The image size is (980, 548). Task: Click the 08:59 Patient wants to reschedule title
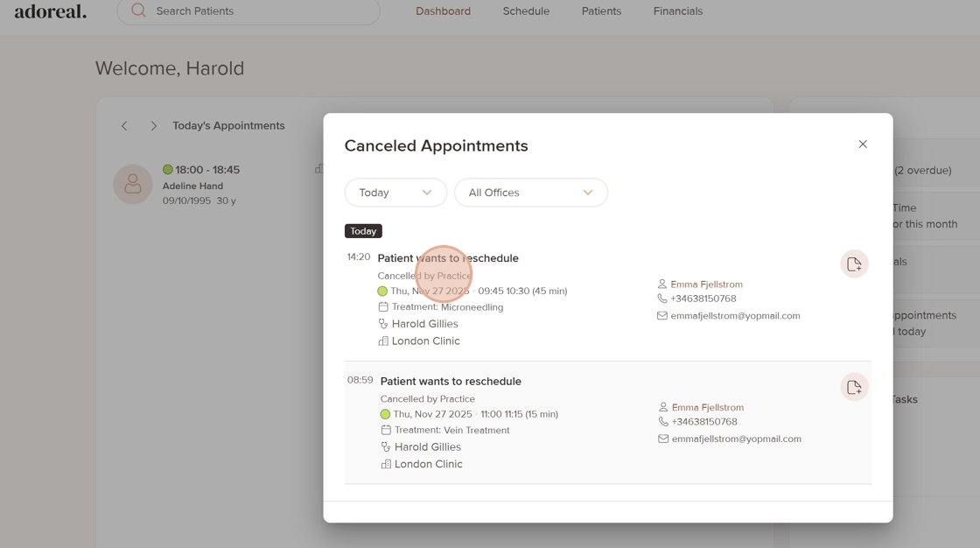(451, 382)
